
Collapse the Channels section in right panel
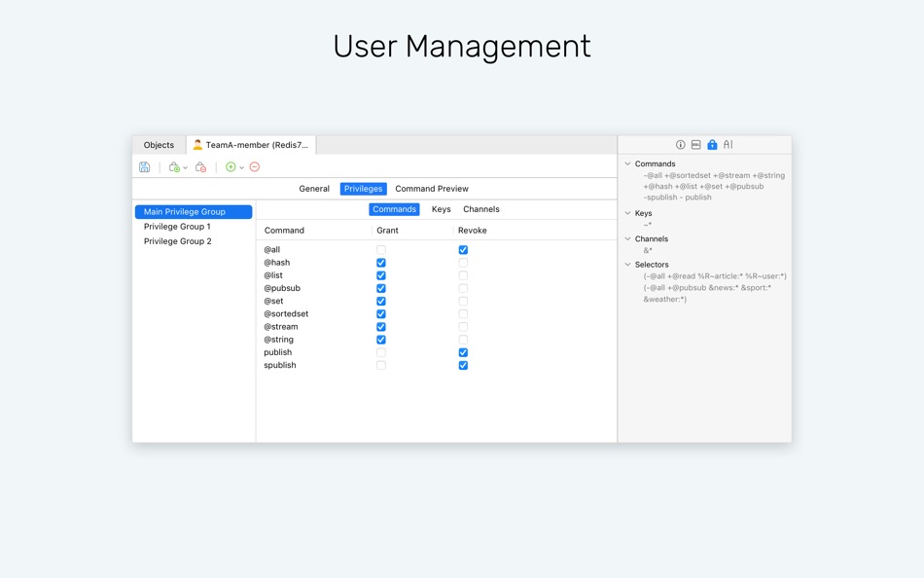627,238
